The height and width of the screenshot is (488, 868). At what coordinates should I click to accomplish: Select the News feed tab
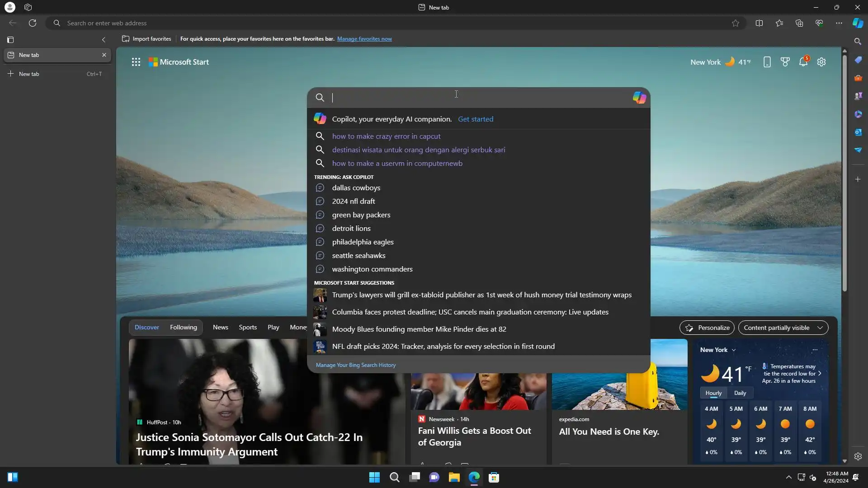(220, 327)
